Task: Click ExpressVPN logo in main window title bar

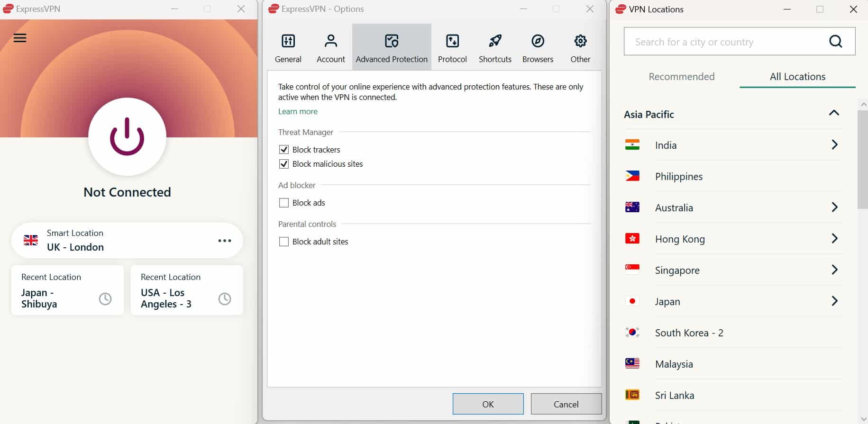Action: pyautogui.click(x=8, y=9)
